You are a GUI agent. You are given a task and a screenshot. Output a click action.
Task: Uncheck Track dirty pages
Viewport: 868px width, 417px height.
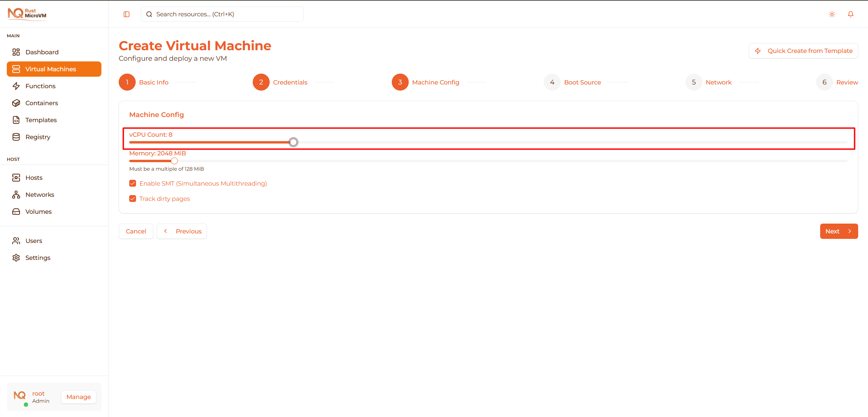point(133,198)
